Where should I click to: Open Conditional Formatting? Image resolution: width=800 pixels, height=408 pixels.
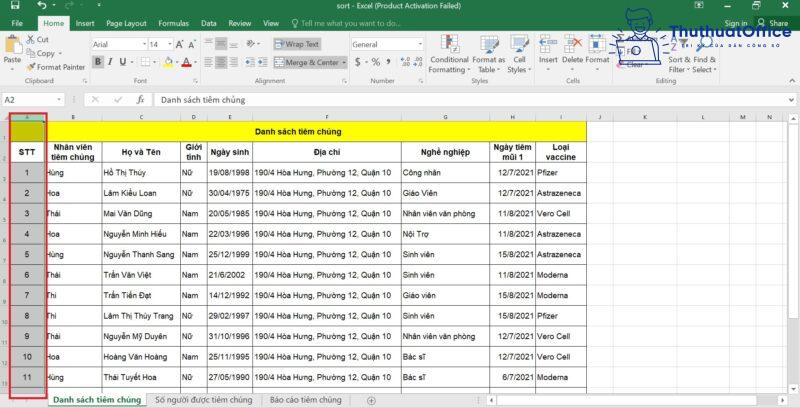pos(449,55)
